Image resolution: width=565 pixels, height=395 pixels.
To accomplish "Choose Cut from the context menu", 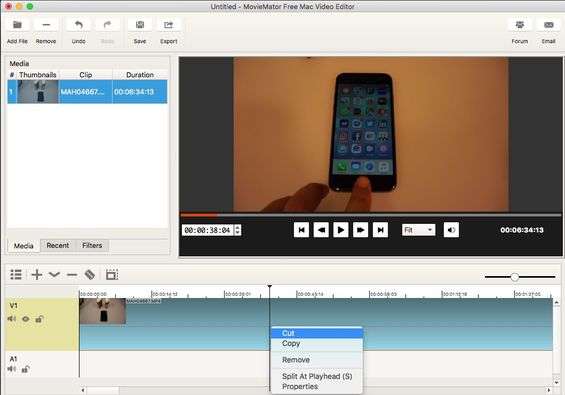I will tap(317, 333).
